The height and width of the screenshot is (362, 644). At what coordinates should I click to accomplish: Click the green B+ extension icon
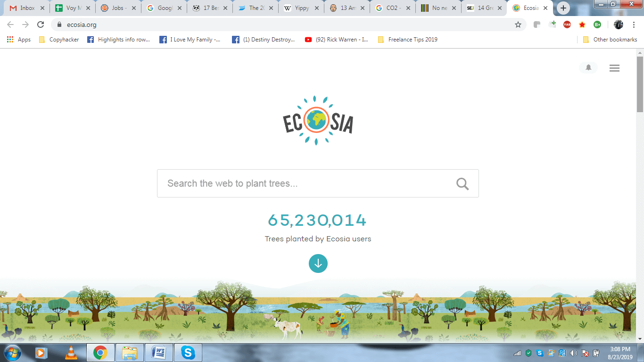[x=597, y=25]
